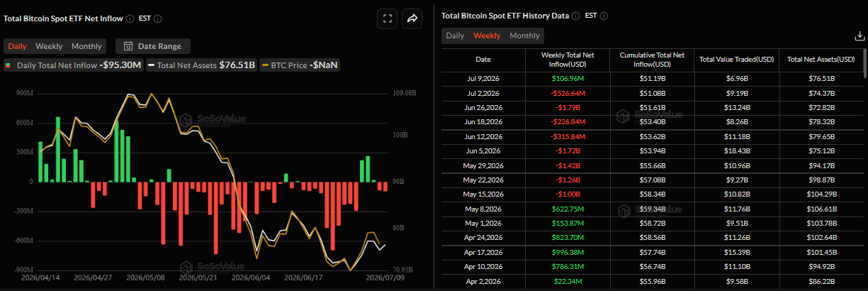Click the $94.17B total net assets cell
This screenshot has width=868, height=291.
click(821, 165)
